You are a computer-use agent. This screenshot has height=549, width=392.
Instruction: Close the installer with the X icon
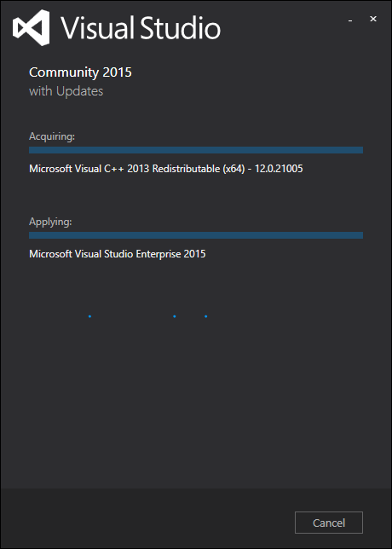click(373, 20)
